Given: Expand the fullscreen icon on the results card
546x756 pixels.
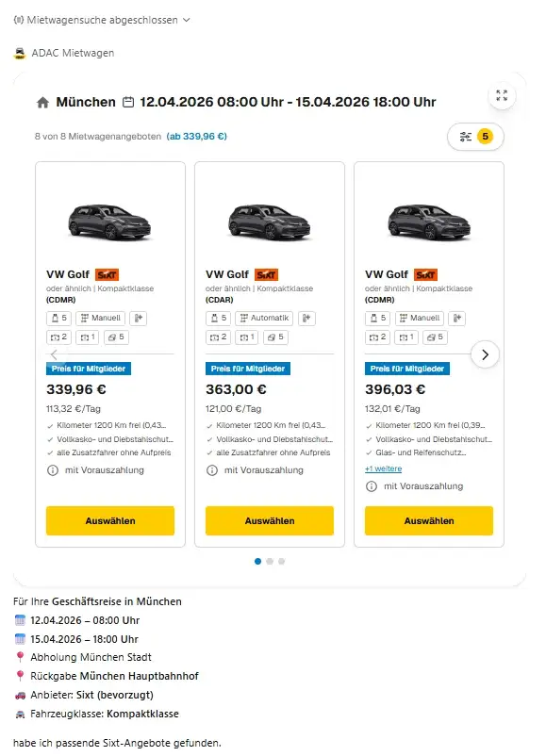Looking at the screenshot, I should point(502,94).
